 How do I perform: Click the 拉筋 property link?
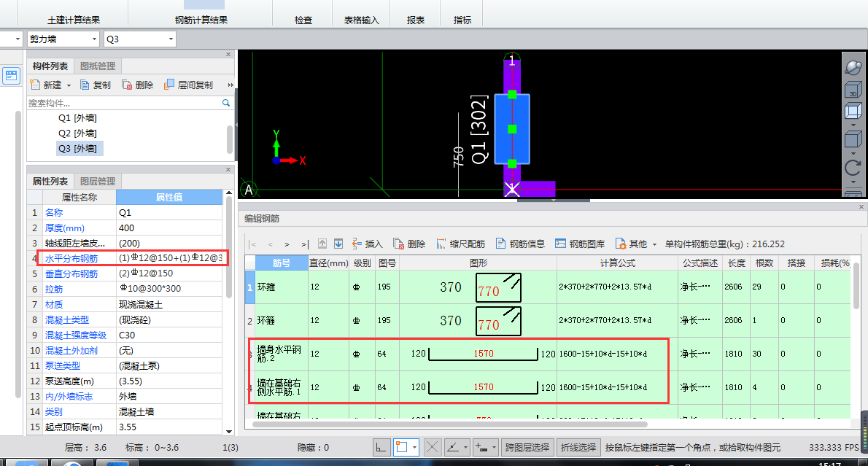point(54,289)
